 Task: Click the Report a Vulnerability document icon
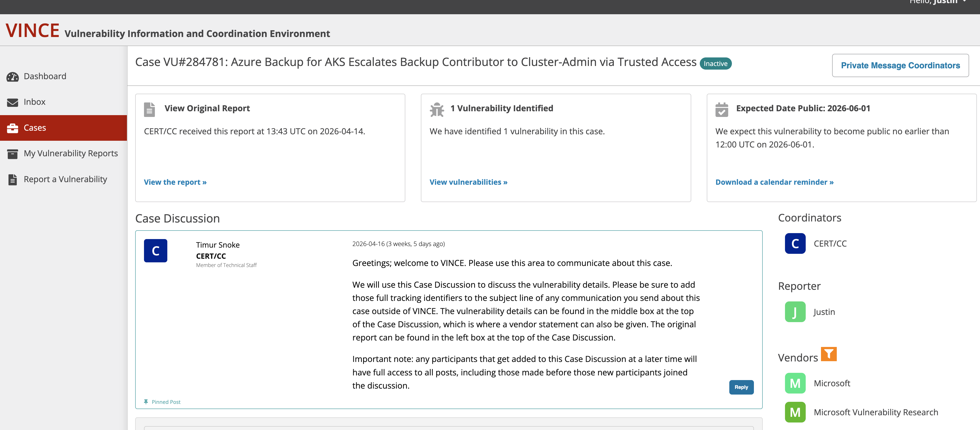(12, 180)
